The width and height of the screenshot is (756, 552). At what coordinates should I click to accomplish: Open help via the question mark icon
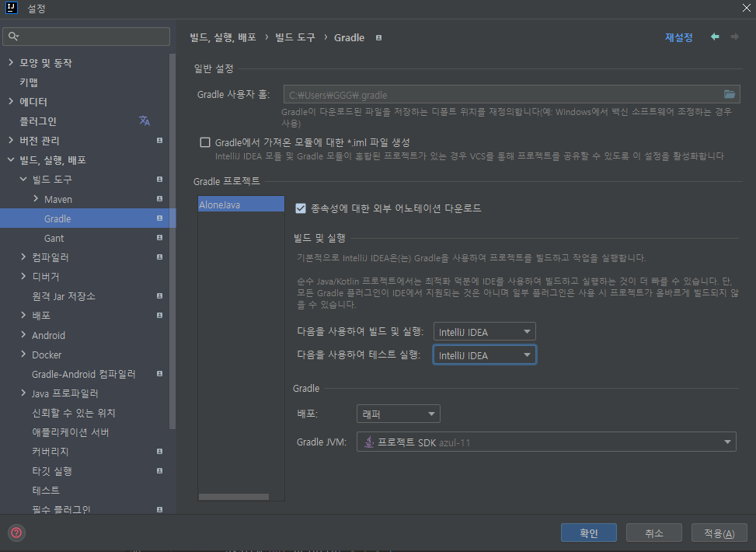16,533
